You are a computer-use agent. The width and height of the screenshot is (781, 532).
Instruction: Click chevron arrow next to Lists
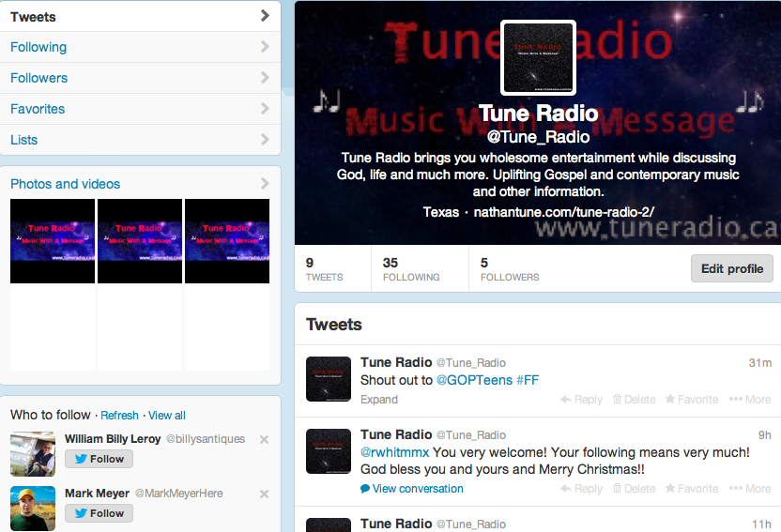pos(265,140)
